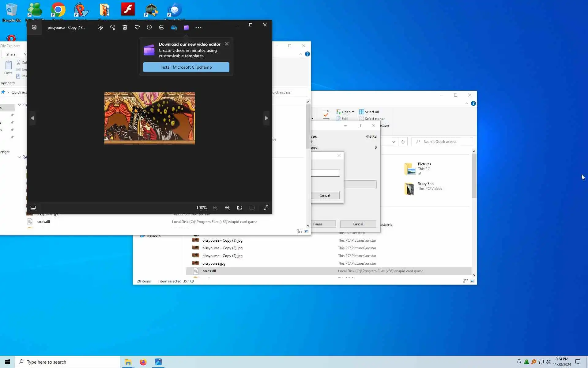The height and width of the screenshot is (368, 588).
Task: Print the photo via the printer icon
Action: pos(162,28)
